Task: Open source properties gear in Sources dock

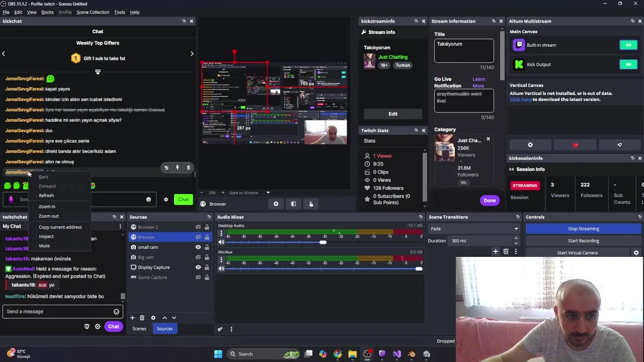Action: [153, 318]
